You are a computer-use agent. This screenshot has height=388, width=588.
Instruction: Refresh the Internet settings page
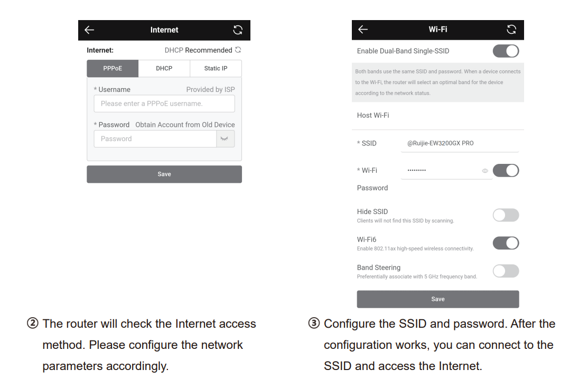(238, 30)
